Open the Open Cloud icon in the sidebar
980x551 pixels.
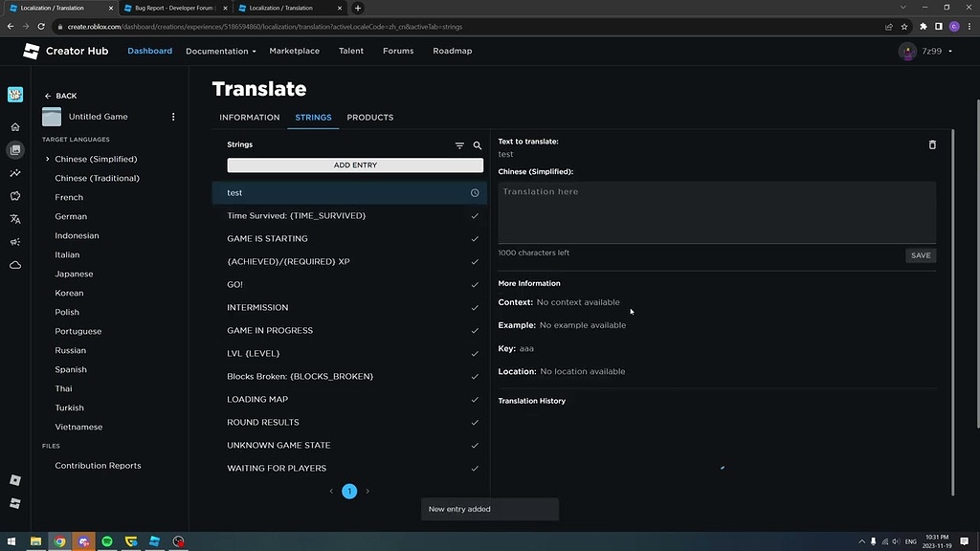(14, 265)
